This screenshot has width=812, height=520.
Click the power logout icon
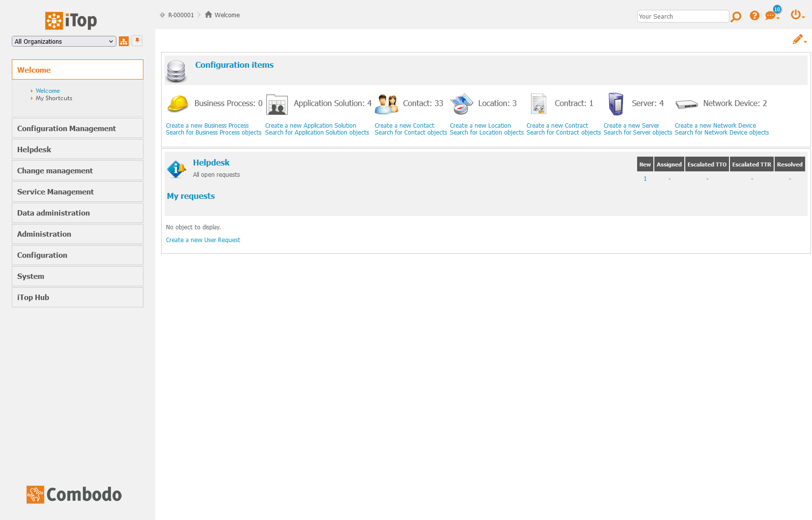[x=796, y=15]
